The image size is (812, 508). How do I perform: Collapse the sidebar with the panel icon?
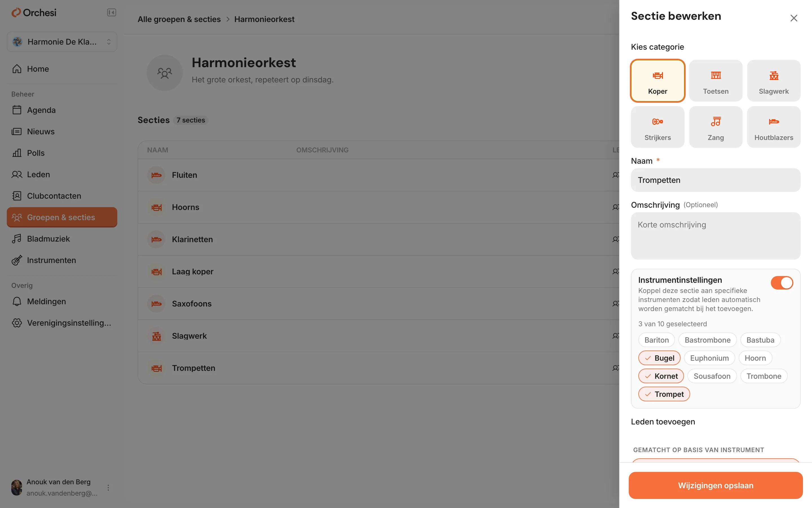click(111, 13)
